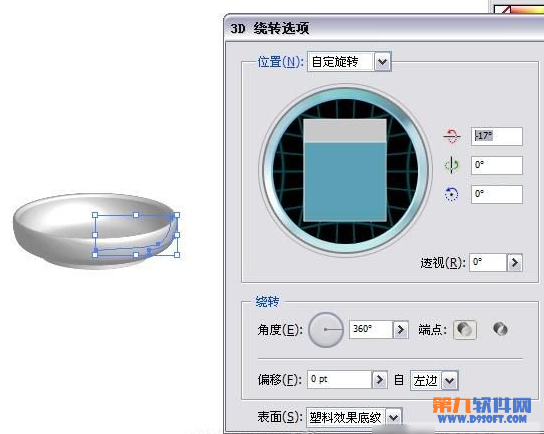Open the 表面 surface dropdown arrow
This screenshot has height=434, width=544.
click(393, 418)
